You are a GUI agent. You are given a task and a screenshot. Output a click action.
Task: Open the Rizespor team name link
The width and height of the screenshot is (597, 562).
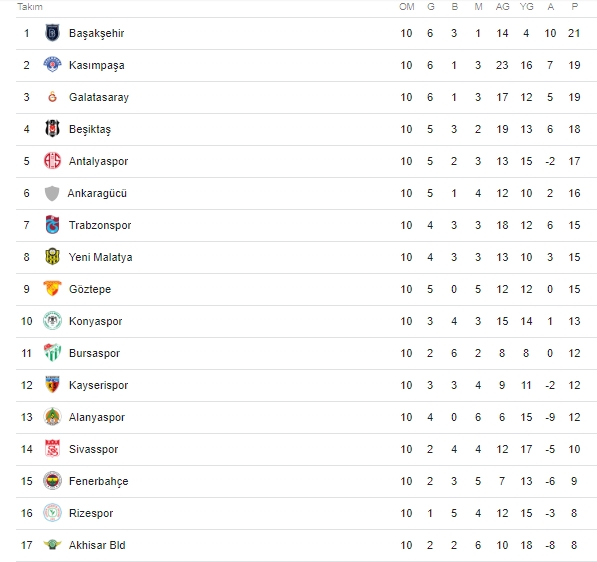91,513
